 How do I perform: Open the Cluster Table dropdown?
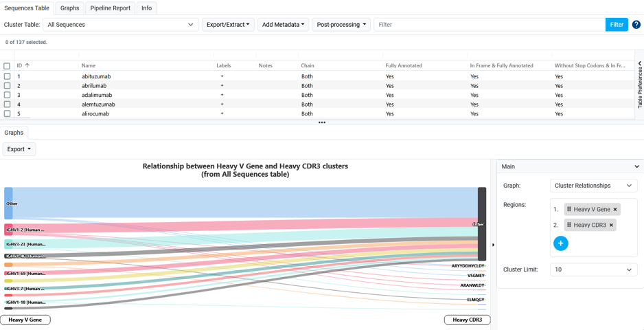(x=121, y=25)
